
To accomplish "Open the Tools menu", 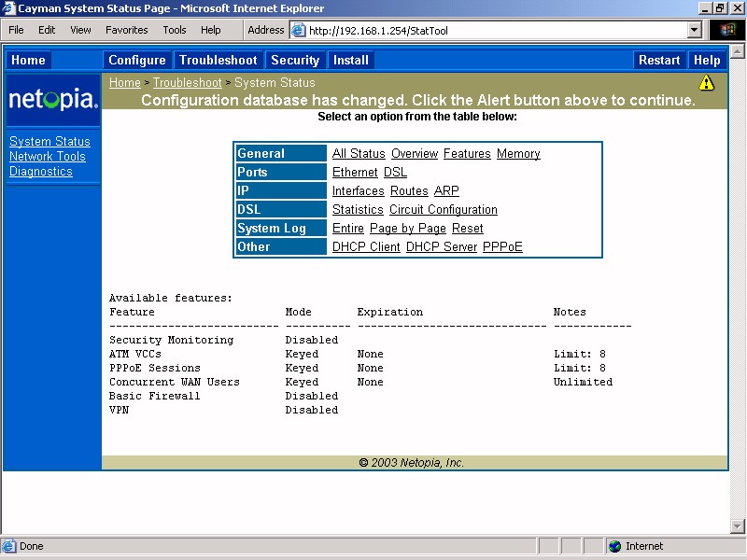I will (175, 30).
